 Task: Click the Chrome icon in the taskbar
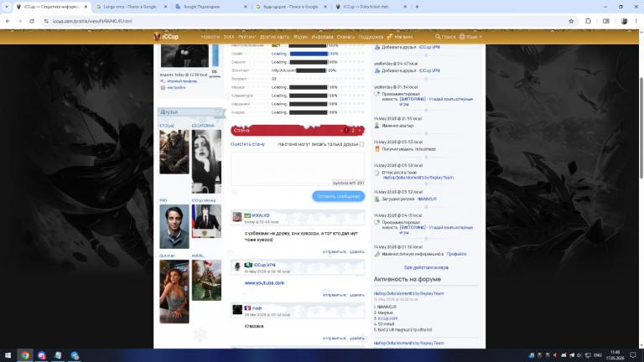[x=25, y=355]
